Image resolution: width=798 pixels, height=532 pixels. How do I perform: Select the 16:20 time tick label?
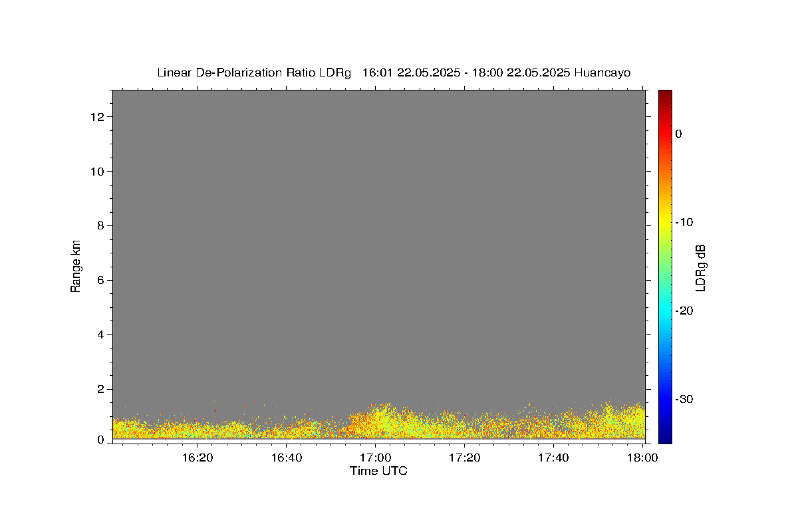(x=198, y=458)
